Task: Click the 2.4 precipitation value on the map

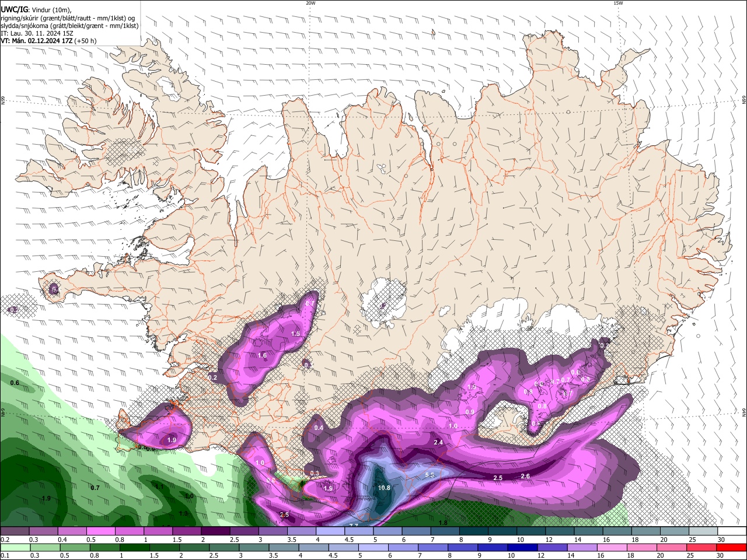Action: coord(439,443)
